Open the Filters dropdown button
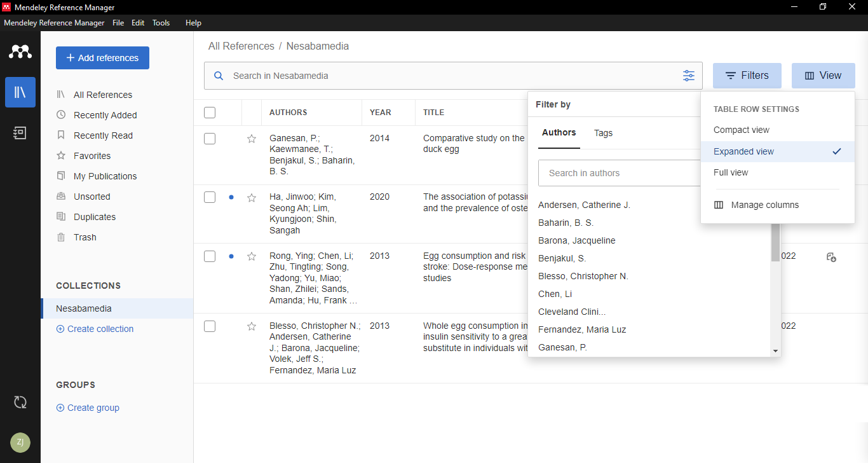This screenshot has width=868, height=463. (747, 76)
